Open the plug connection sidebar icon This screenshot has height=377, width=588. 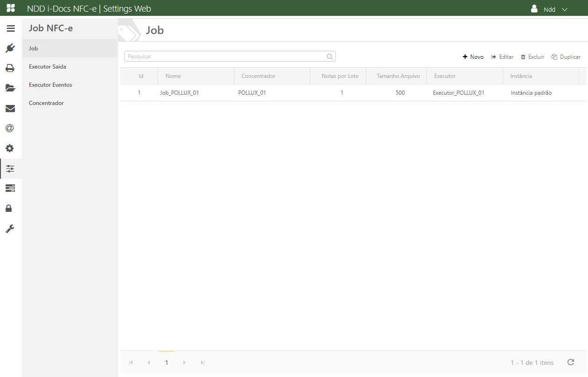(x=10, y=48)
